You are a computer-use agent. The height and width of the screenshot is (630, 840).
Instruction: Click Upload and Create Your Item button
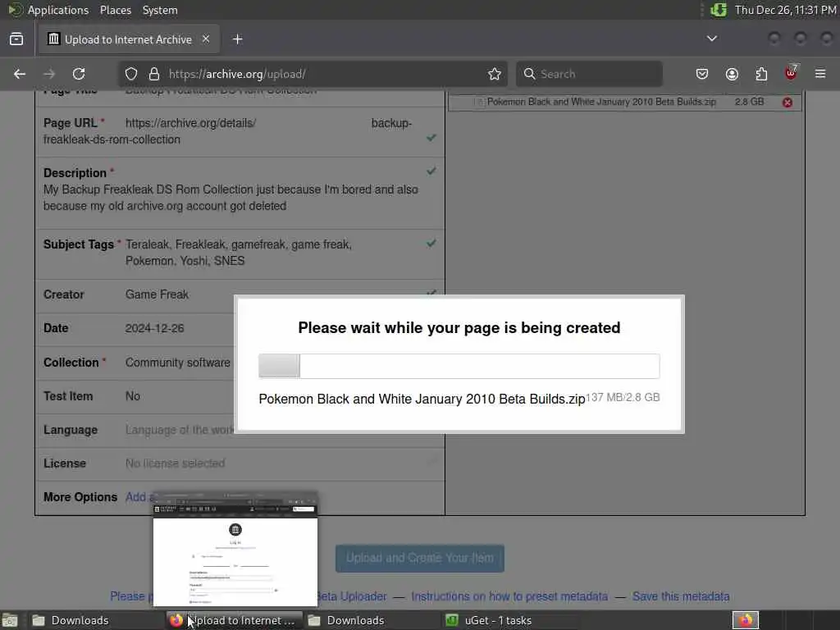pyautogui.click(x=420, y=558)
